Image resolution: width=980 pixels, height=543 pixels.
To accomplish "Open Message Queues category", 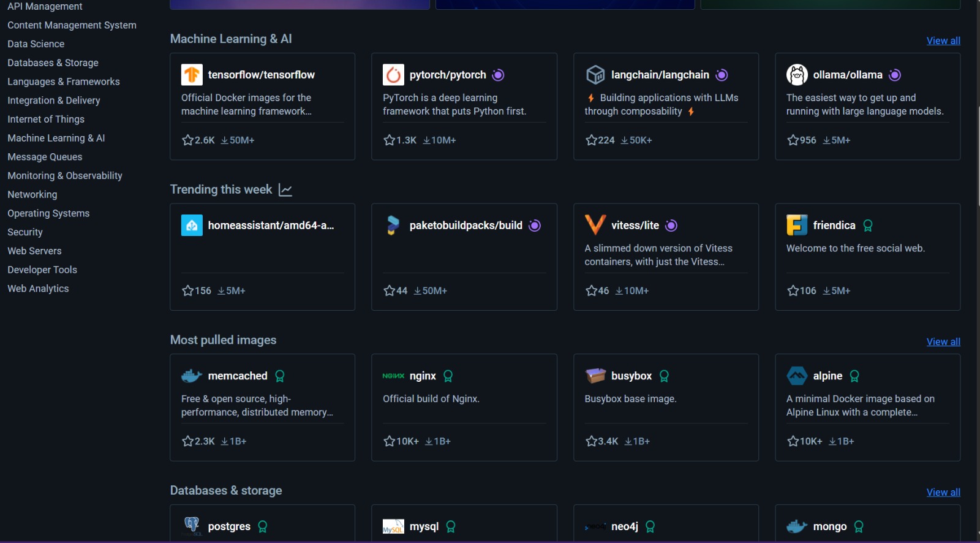I will pyautogui.click(x=45, y=157).
